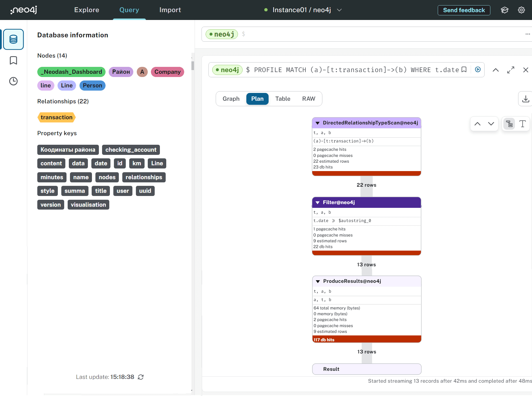The image size is (532, 396).
Task: Expand result frame to fullscreen
Action: (x=511, y=70)
